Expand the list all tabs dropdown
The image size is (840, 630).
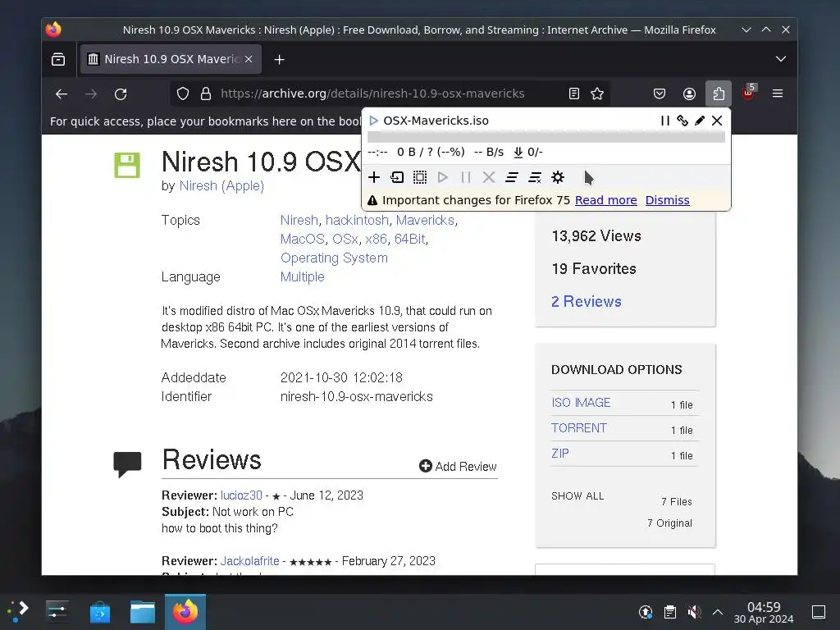pos(781,59)
